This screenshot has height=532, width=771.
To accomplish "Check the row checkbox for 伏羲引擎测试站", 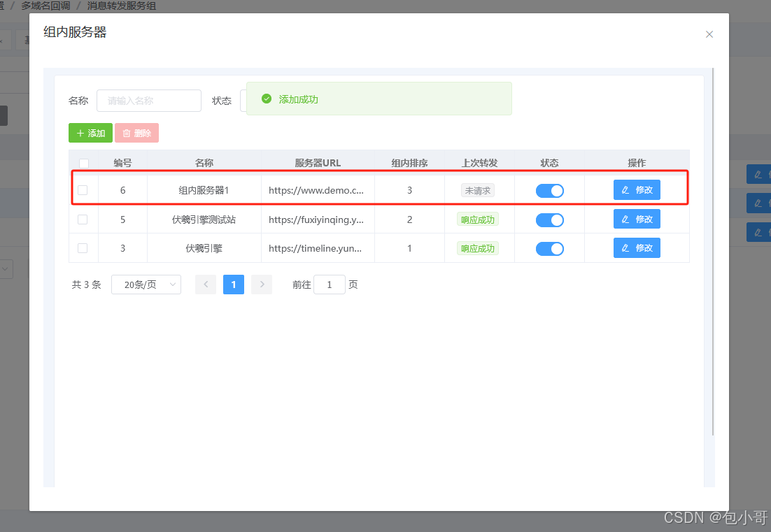I will (x=83, y=219).
